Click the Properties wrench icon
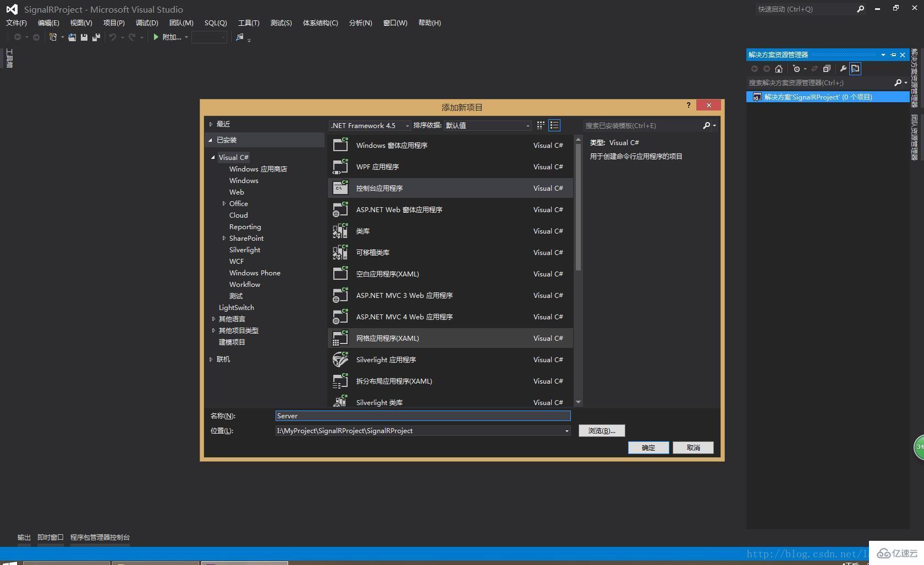The height and width of the screenshot is (565, 924). (843, 69)
